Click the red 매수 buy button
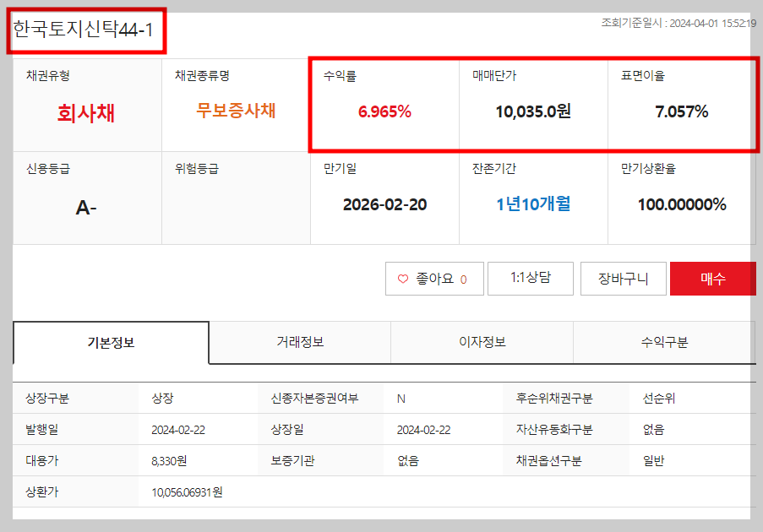Screen dimensions: 763x532 coord(713,278)
